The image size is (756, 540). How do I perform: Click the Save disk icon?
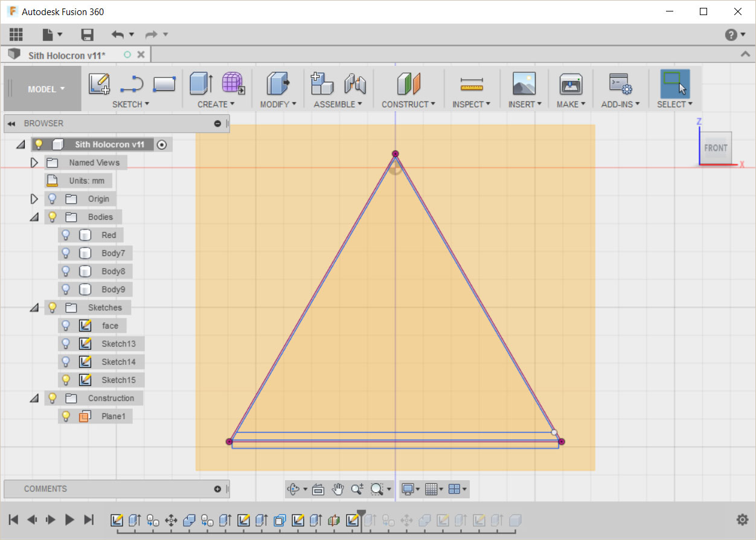coord(88,34)
